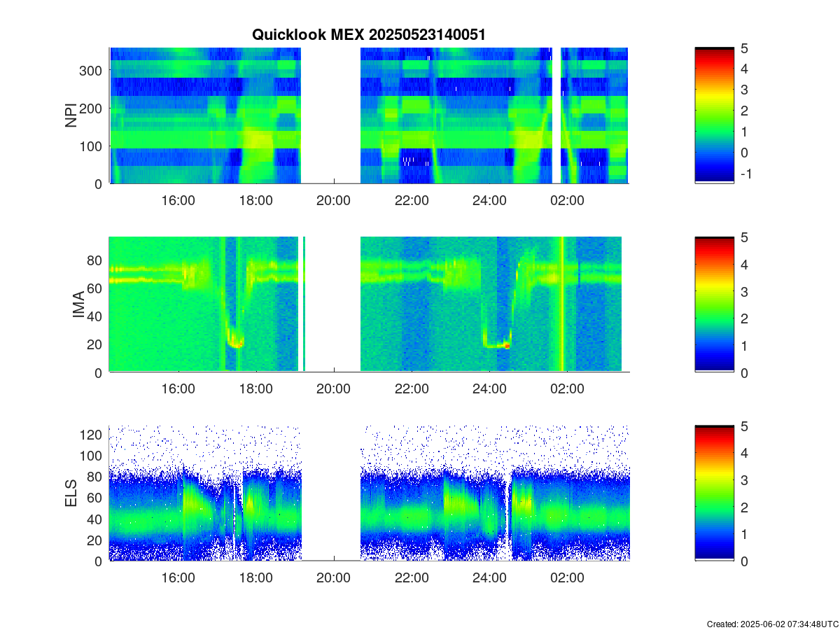The image size is (840, 630).
Task: Click the plot title 'Quicklook MEX 20250523140051'
Action: pyautogui.click(x=368, y=34)
